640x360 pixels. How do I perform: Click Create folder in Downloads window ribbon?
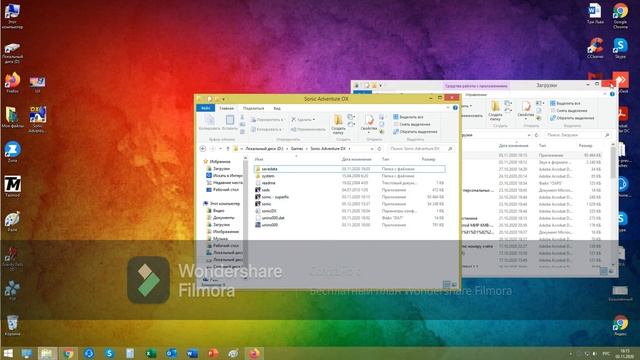(x=495, y=111)
